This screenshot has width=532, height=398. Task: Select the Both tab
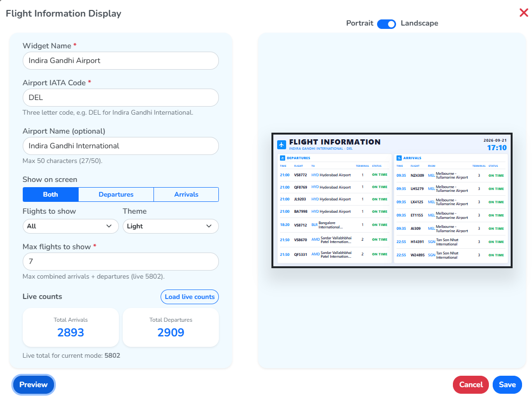pos(51,194)
